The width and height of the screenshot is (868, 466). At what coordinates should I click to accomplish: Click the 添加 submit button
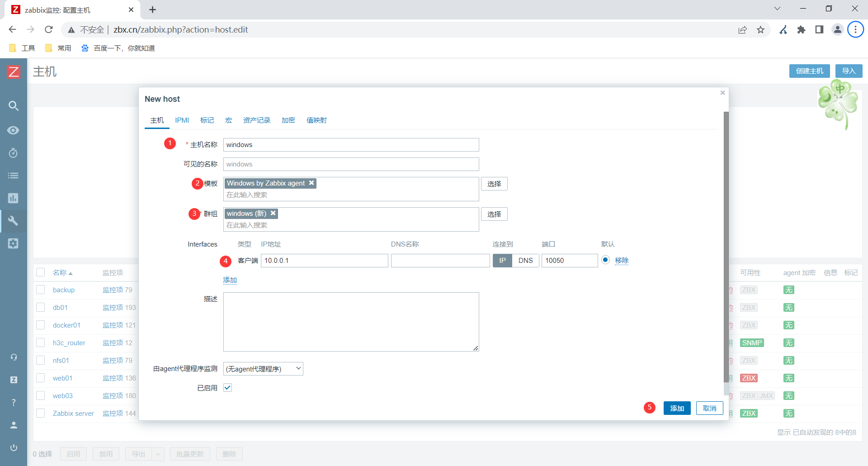[677, 408]
